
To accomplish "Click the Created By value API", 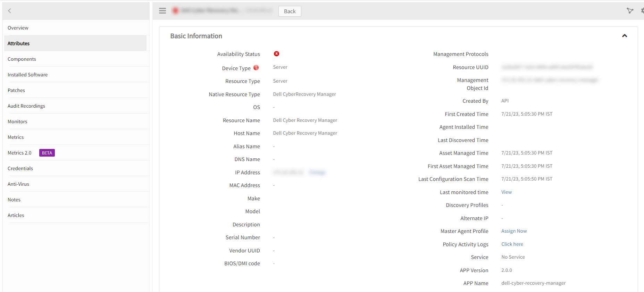I will [505, 101].
